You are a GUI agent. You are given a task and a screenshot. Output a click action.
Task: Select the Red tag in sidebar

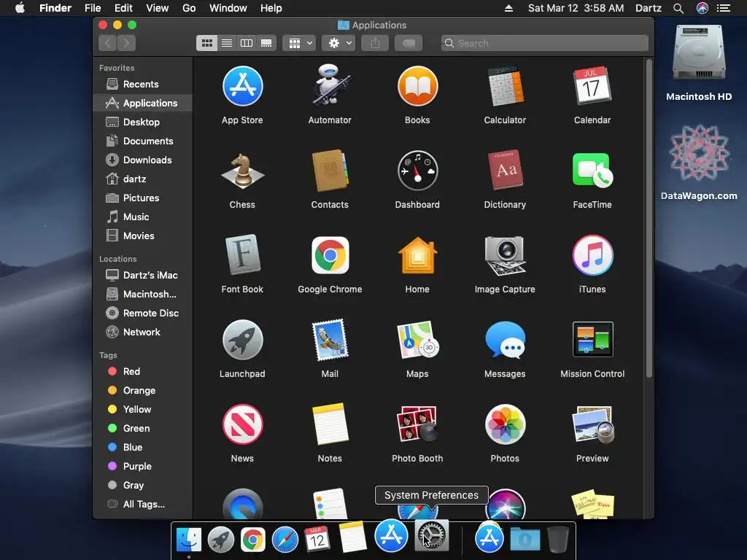[x=142, y=371]
